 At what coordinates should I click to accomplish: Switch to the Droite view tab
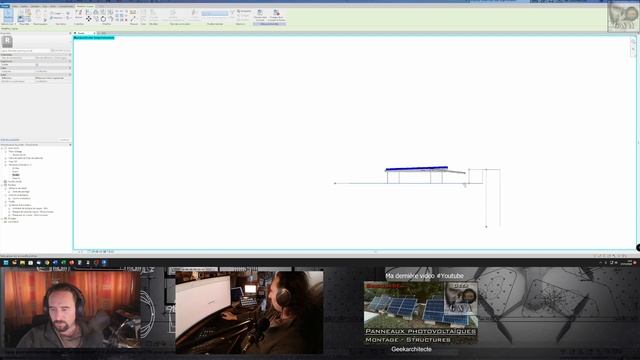(83, 33)
